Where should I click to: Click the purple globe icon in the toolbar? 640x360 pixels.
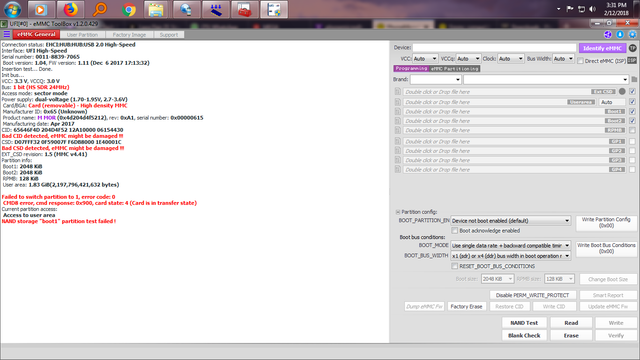608,34
